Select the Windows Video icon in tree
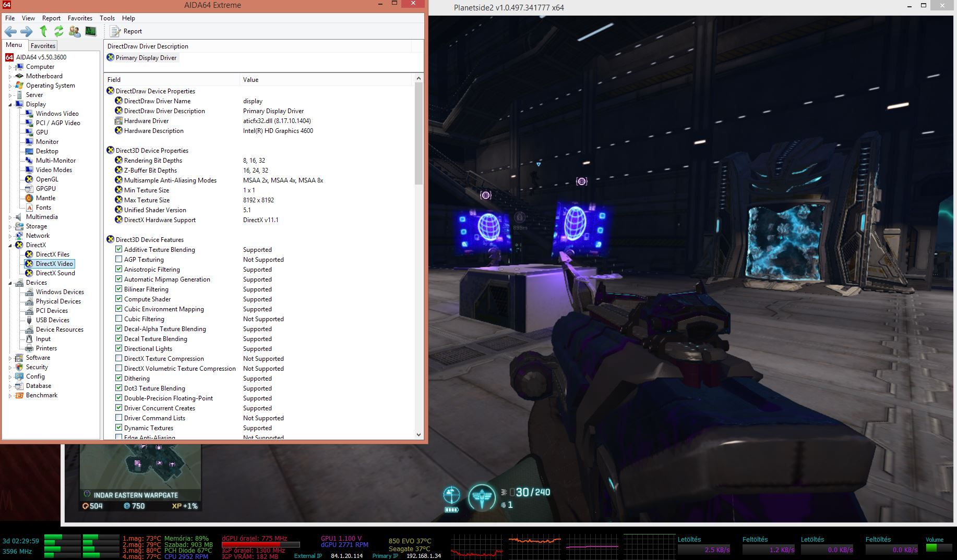The height and width of the screenshot is (560, 957). point(29,114)
